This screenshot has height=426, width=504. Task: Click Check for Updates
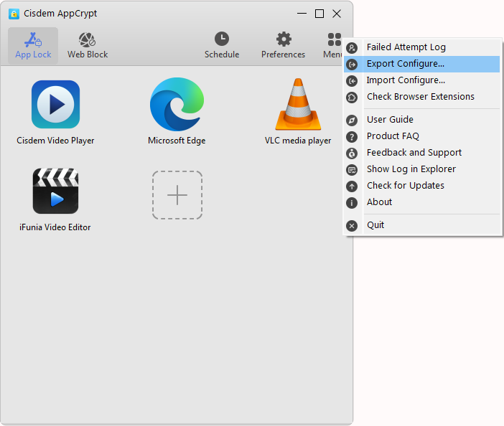(405, 186)
